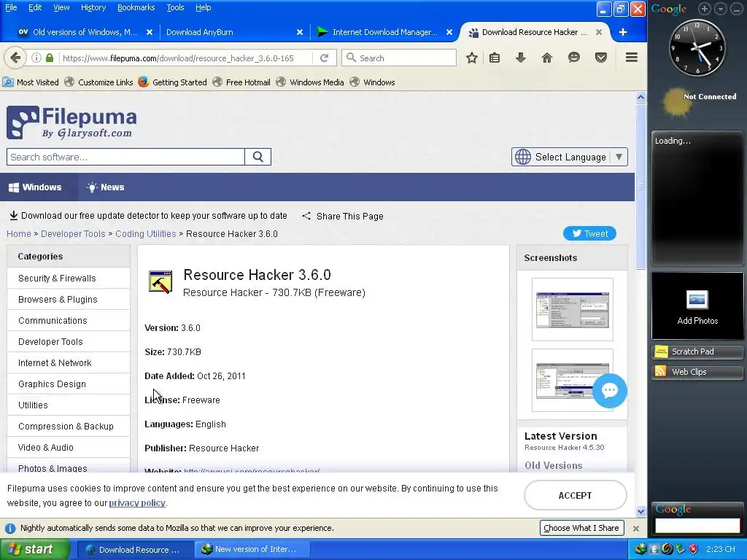Screen dimensions: 747x560
Task: Open the File menu
Action: pos(11,7)
